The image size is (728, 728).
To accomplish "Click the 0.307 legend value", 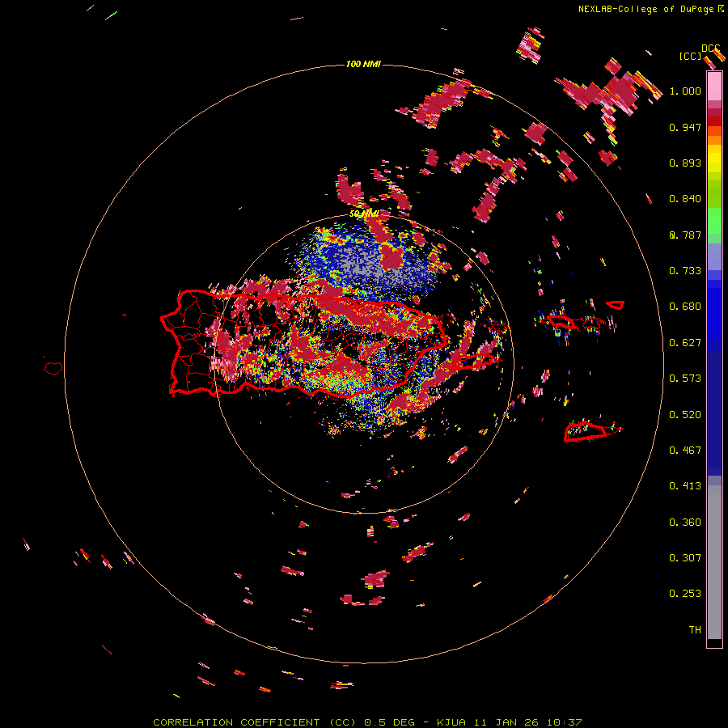I will point(685,558).
